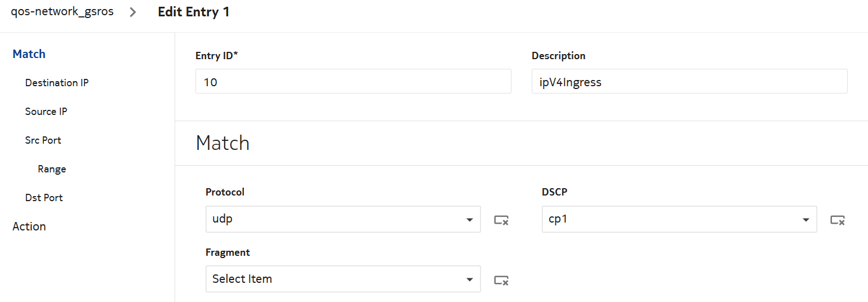Navigate to Src Port section
The height and width of the screenshot is (302, 868).
[x=43, y=140]
